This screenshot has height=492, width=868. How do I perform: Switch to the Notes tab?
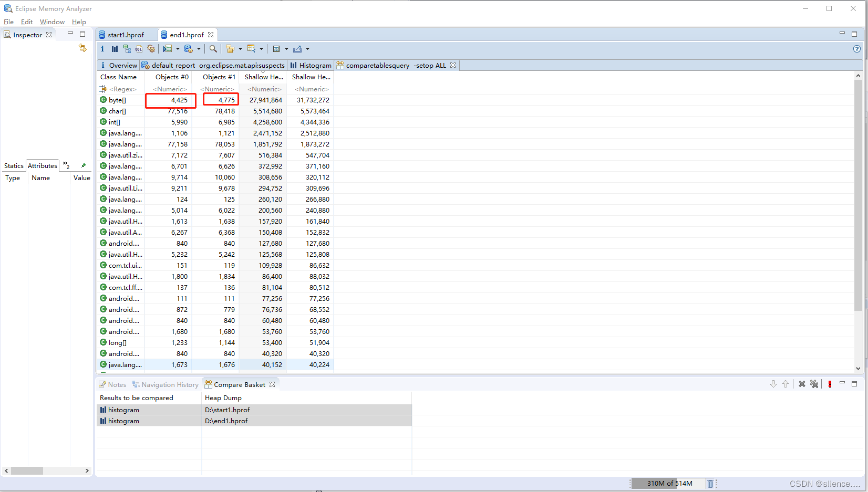[x=112, y=384]
